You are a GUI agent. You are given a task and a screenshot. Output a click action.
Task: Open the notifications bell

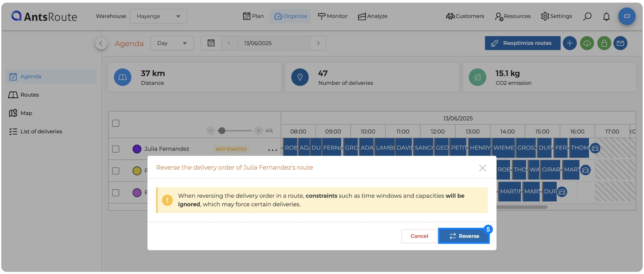606,16
